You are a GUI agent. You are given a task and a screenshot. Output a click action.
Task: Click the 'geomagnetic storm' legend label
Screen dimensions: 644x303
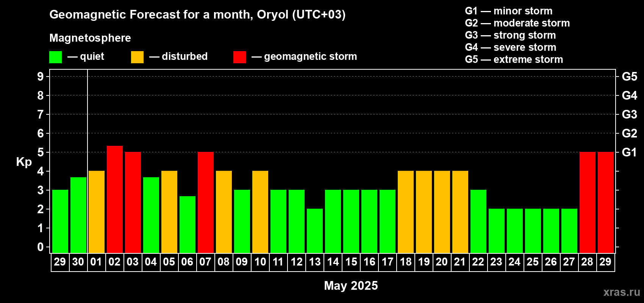(x=311, y=57)
